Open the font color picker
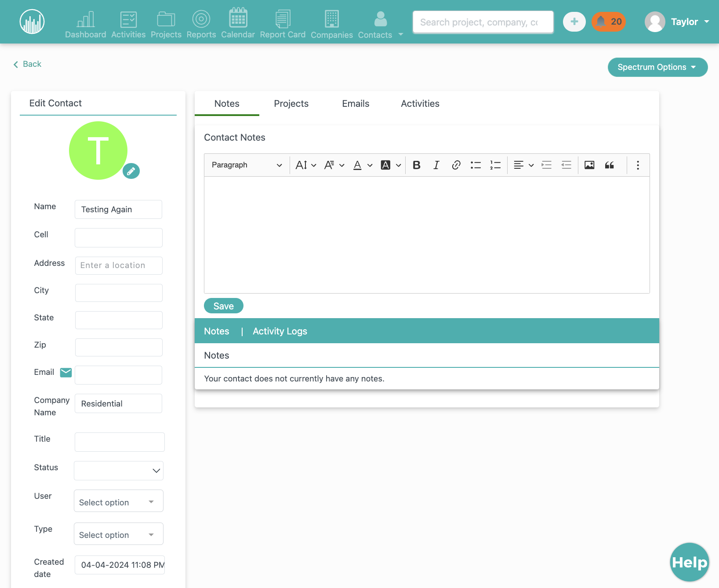 (363, 165)
